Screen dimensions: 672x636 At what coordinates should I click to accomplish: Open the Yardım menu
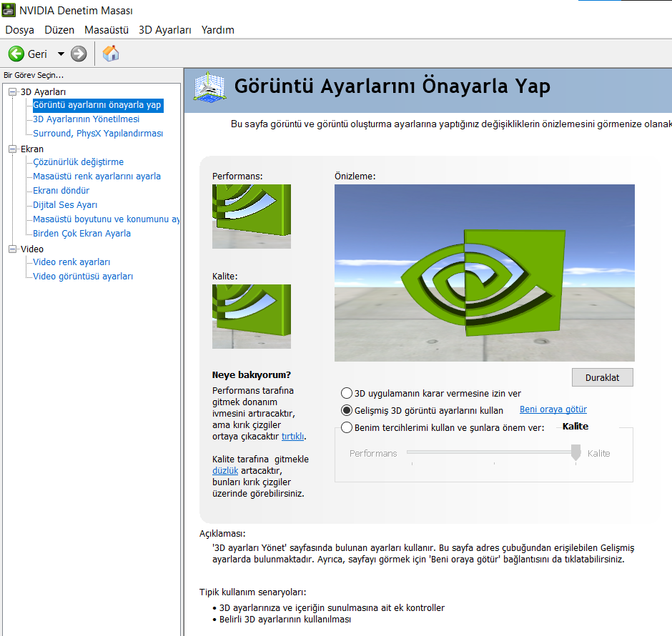tap(218, 30)
